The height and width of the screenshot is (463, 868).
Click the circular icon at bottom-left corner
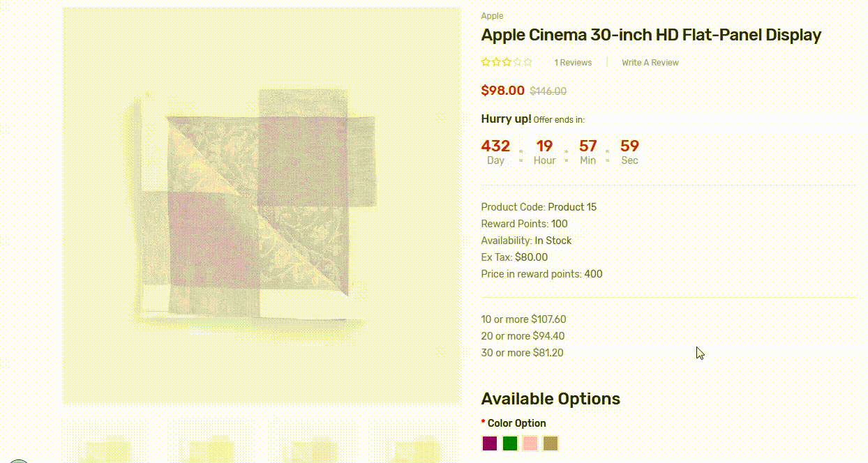18,460
